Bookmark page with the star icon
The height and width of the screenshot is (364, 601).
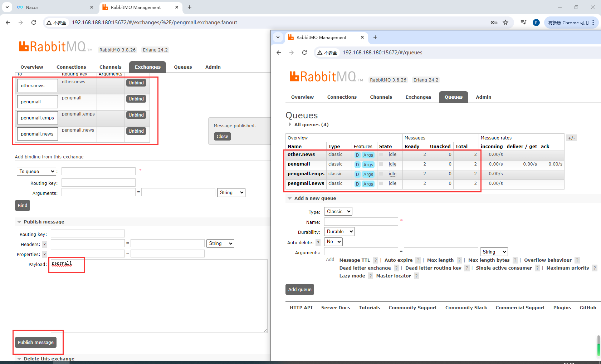(x=505, y=23)
